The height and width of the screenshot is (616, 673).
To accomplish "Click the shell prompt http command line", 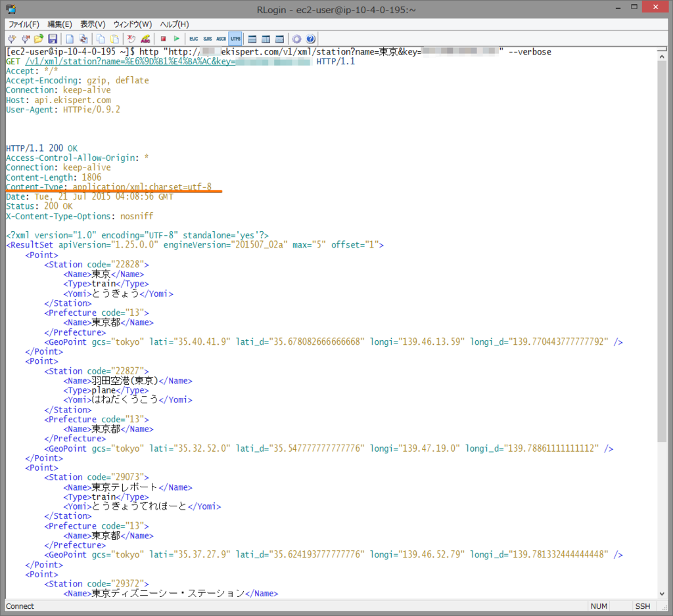I will tap(279, 52).
